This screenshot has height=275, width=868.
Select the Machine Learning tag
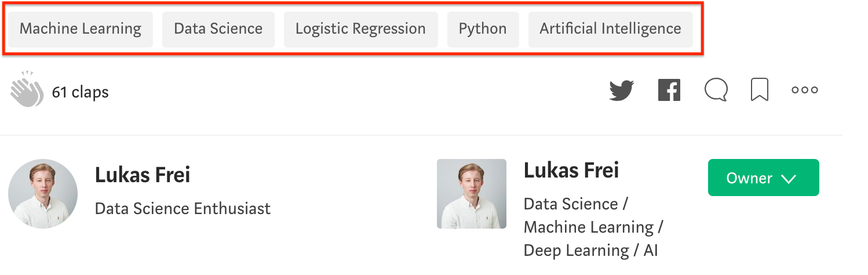click(x=81, y=29)
